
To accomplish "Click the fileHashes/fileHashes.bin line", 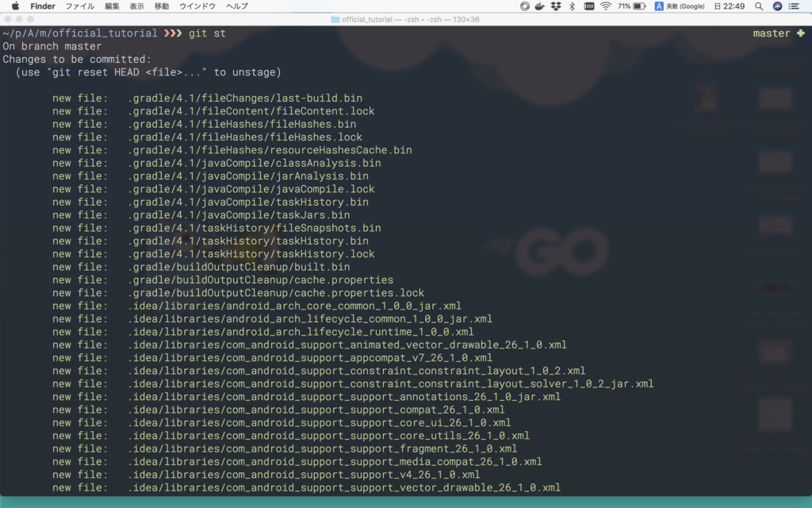I will 204,124.
